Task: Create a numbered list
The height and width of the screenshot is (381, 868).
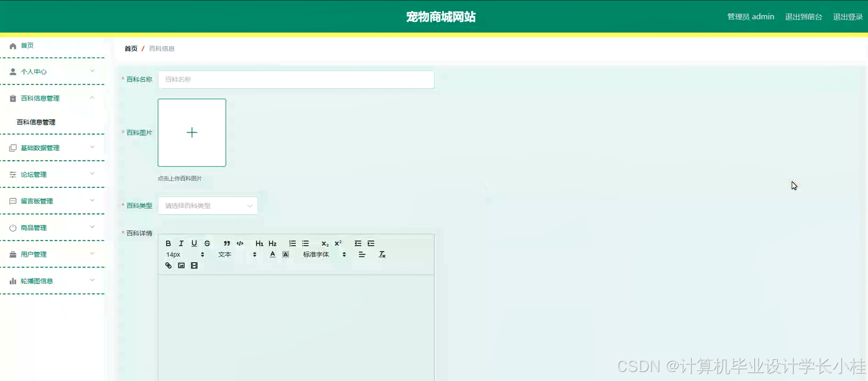Action: (x=292, y=244)
